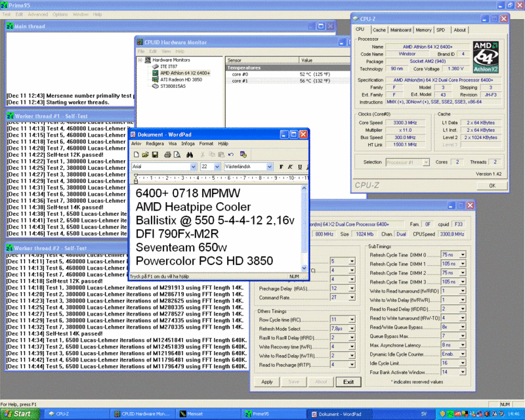Click the Paste clipboard icon in WordPad

[221, 154]
